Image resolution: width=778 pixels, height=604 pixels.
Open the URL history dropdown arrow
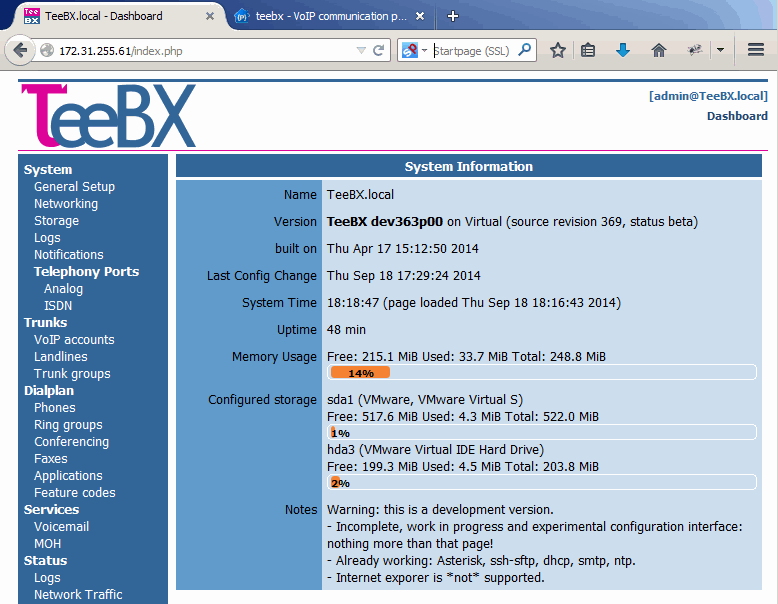click(x=361, y=51)
